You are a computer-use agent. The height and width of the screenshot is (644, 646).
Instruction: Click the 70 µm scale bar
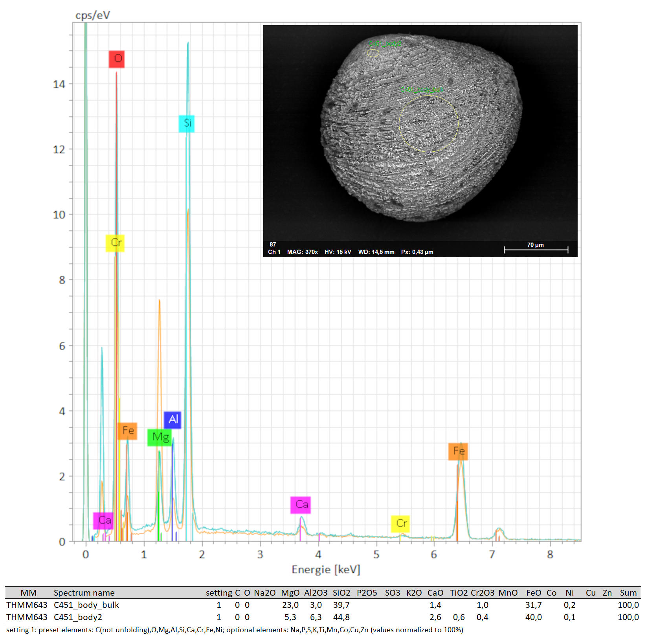click(x=536, y=249)
